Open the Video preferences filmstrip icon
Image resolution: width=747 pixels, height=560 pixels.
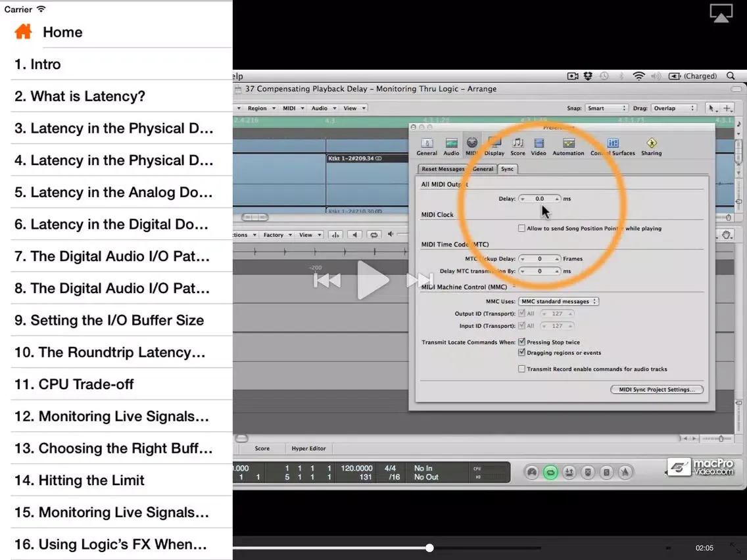pos(539,147)
